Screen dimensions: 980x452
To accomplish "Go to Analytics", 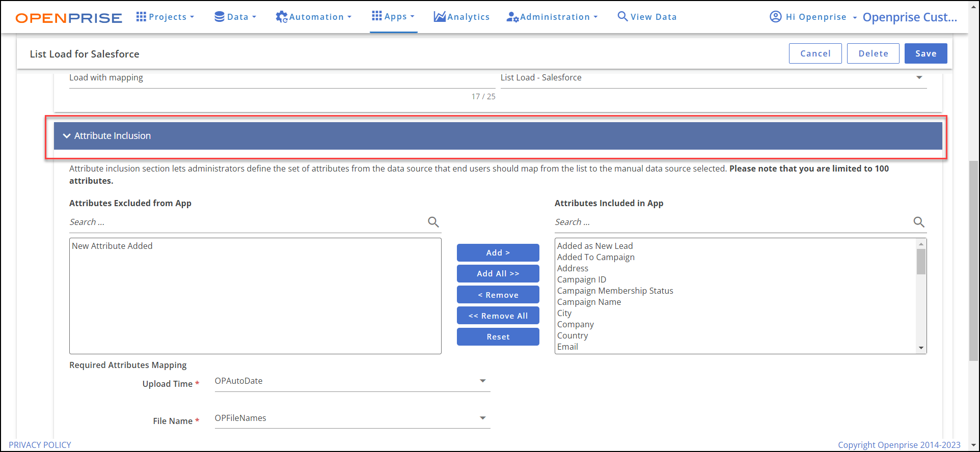I will point(461,17).
